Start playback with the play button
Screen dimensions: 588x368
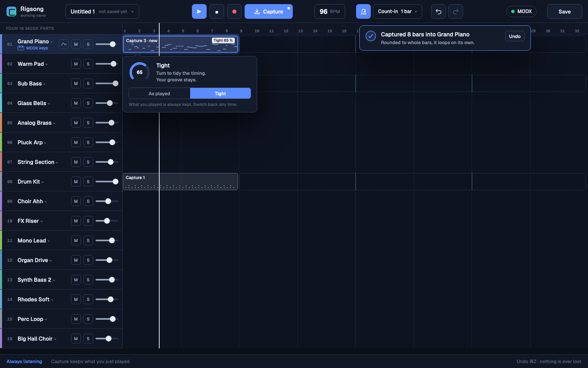[199, 11]
